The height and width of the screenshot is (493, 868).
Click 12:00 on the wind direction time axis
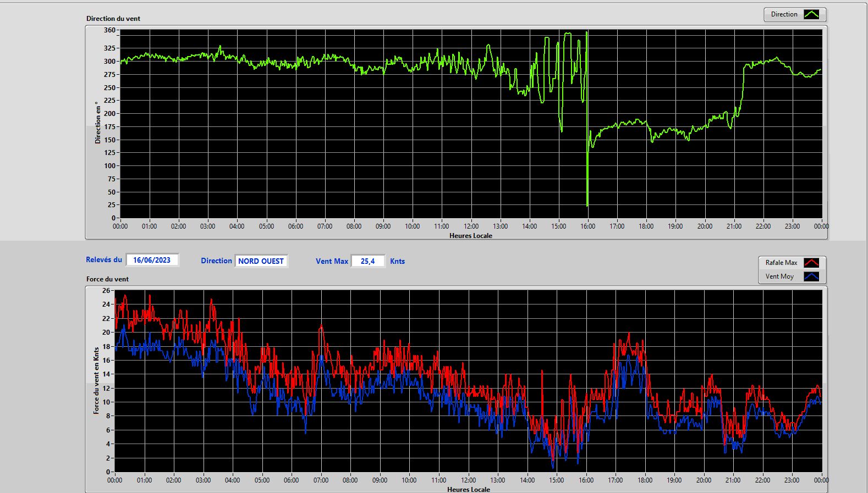(471, 226)
